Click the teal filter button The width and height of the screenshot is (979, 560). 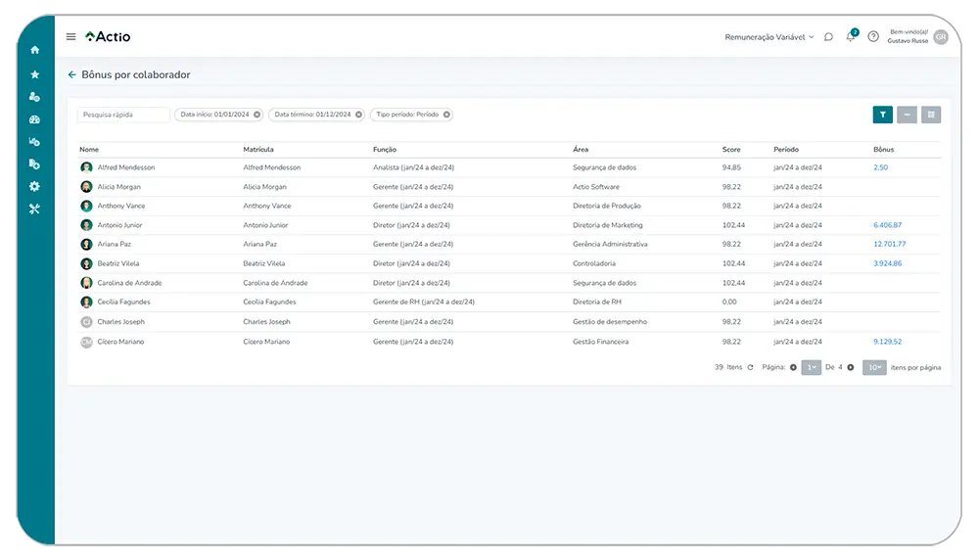(x=883, y=115)
